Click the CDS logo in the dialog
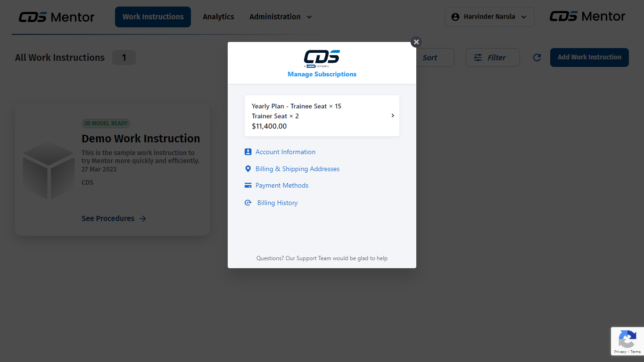644x362 pixels. [322, 58]
